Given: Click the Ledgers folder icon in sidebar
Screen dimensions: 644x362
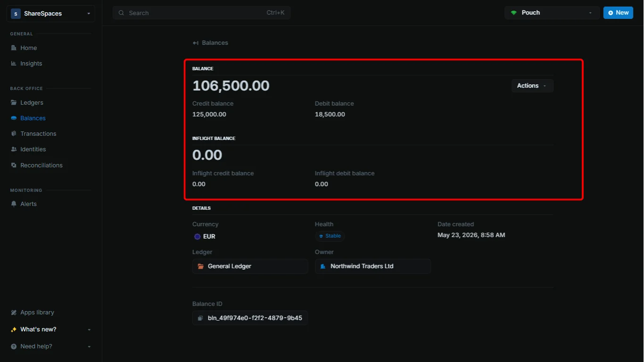Looking at the screenshot, I should [14, 102].
